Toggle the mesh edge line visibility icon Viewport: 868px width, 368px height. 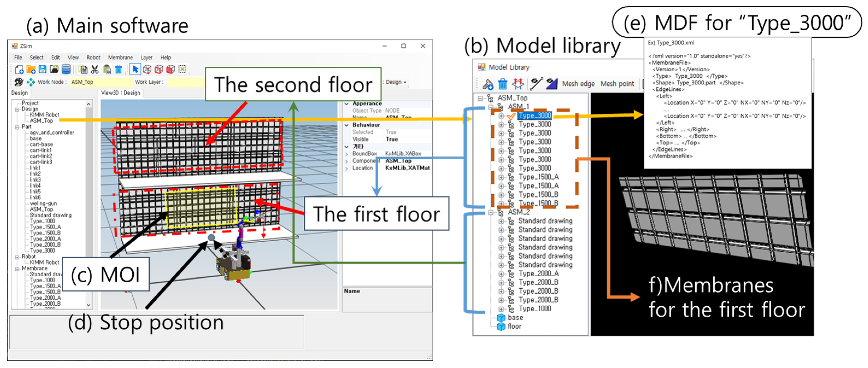(536, 84)
